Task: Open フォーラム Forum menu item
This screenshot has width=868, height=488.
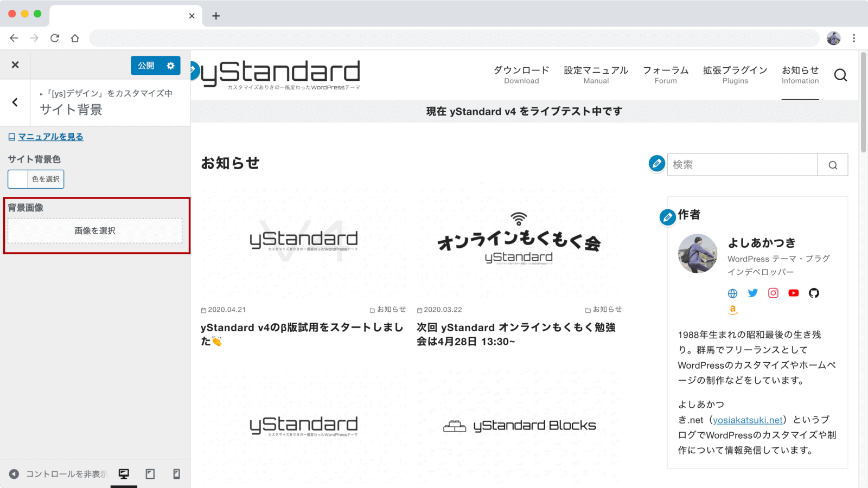Action: coord(666,75)
